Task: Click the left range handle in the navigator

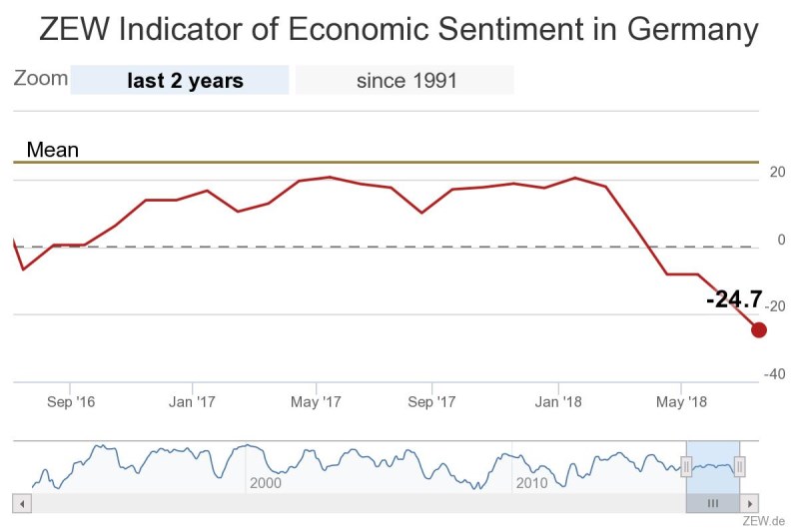Action: (x=686, y=466)
